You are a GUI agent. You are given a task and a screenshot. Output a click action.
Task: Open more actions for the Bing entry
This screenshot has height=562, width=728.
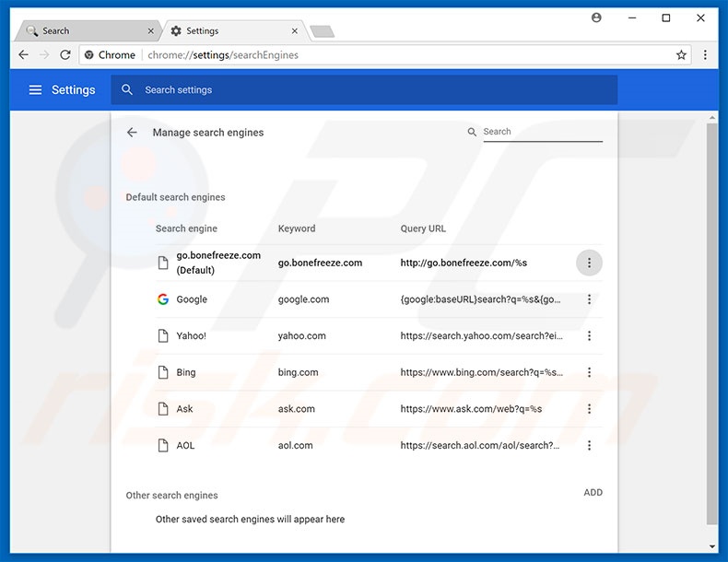(589, 373)
